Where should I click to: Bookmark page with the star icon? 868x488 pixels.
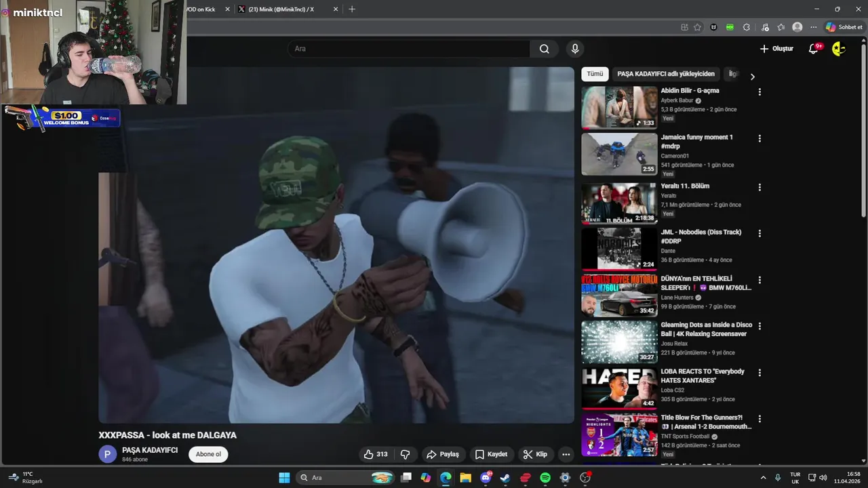(x=698, y=27)
